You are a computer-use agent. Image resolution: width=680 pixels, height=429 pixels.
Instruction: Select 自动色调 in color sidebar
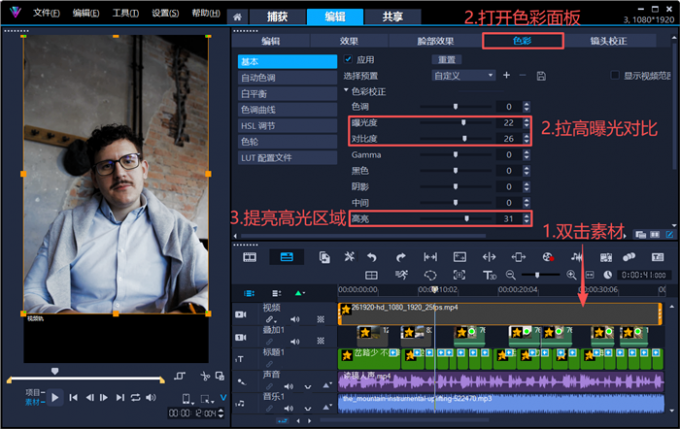pyautogui.click(x=287, y=78)
